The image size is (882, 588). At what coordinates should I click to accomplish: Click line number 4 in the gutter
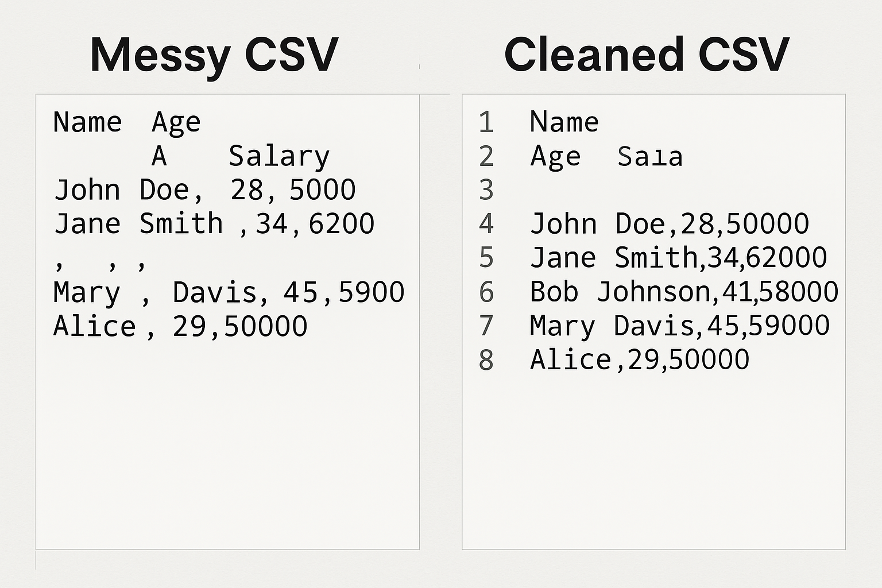tap(486, 224)
